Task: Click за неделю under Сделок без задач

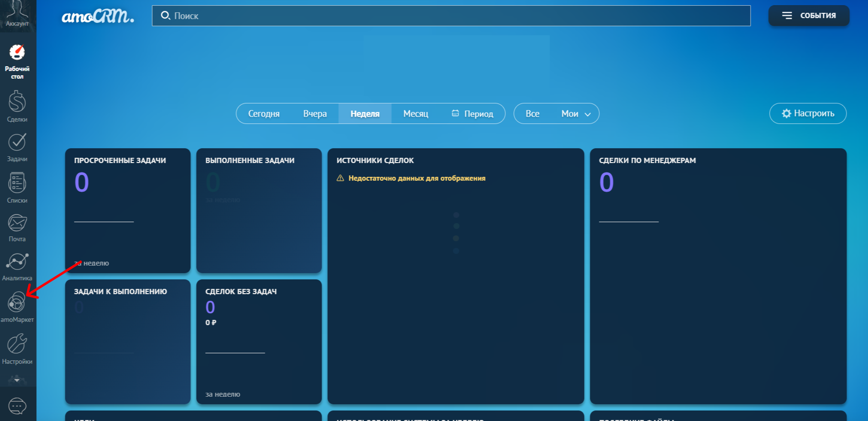Action: (223, 394)
